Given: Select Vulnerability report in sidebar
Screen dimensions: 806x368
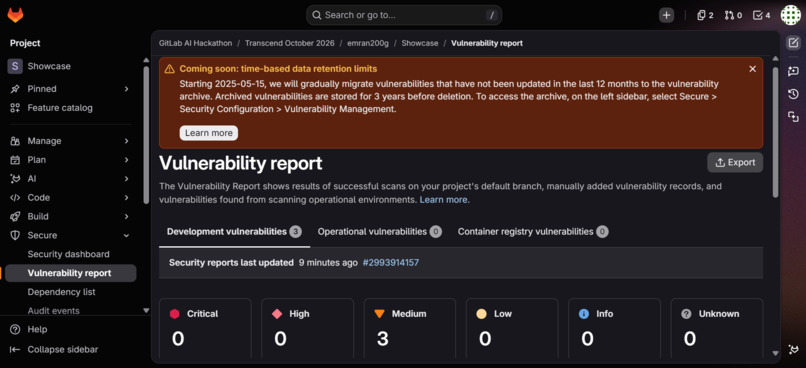Looking at the screenshot, I should 69,273.
